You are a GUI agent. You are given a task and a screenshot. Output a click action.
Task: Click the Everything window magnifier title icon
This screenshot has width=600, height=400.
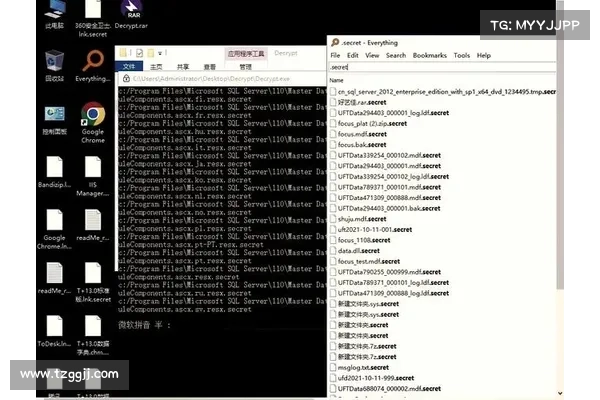tap(335, 42)
